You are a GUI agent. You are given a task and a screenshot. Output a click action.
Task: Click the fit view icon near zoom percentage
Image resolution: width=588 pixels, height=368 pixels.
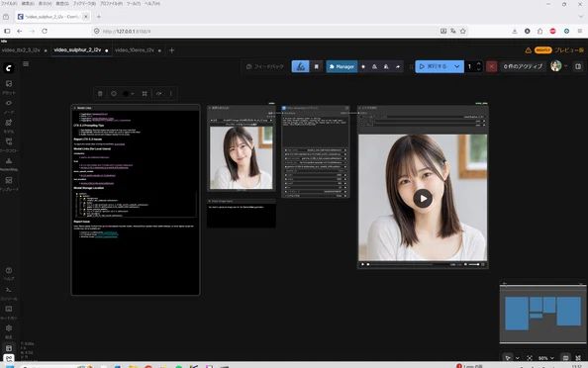coord(530,358)
